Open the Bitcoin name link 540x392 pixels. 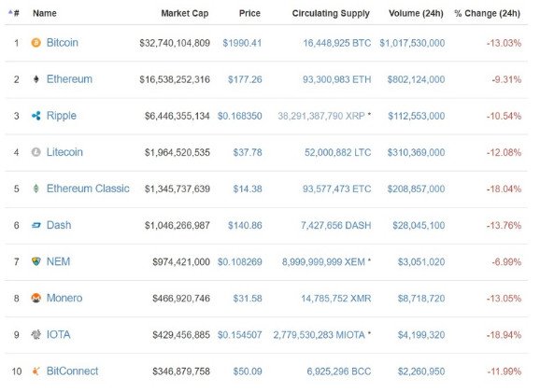(x=63, y=43)
